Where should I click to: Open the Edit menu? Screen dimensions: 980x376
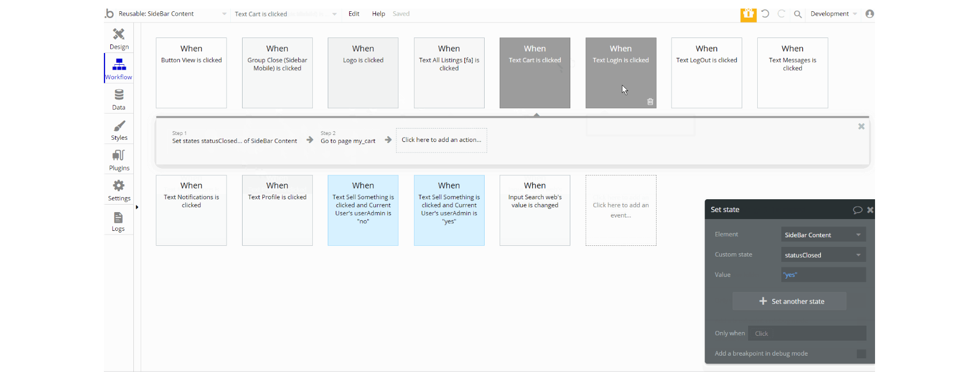(354, 14)
